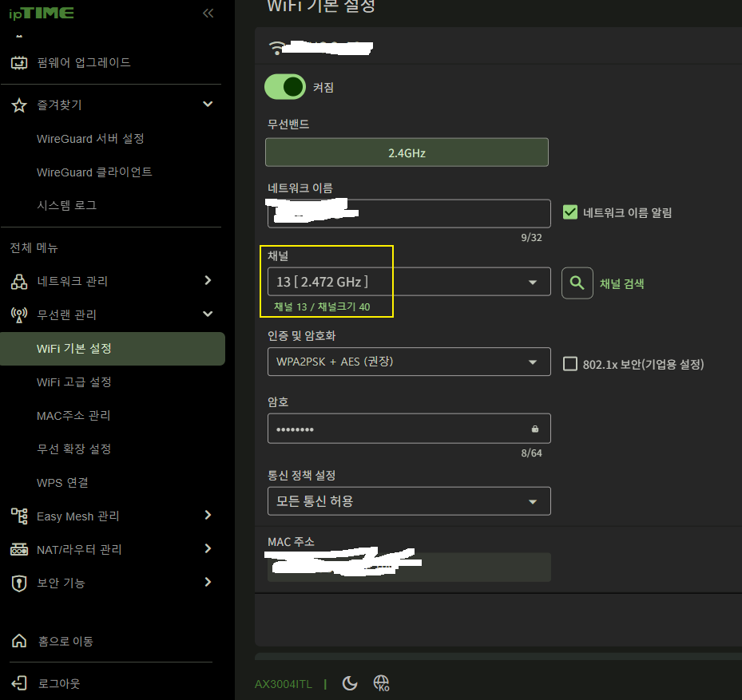Viewport: 742px width, 700px height.
Task: Click 로그아웃 link
Action: 58,683
